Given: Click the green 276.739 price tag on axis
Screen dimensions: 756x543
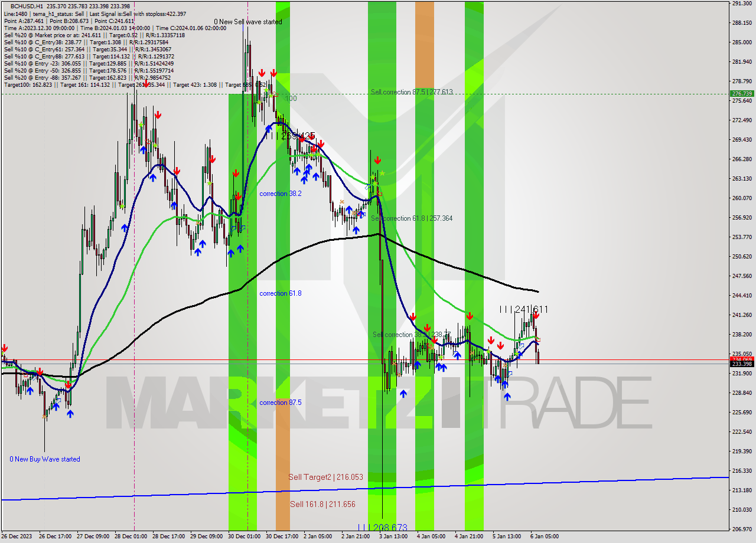Looking at the screenshot, I should 742,94.
